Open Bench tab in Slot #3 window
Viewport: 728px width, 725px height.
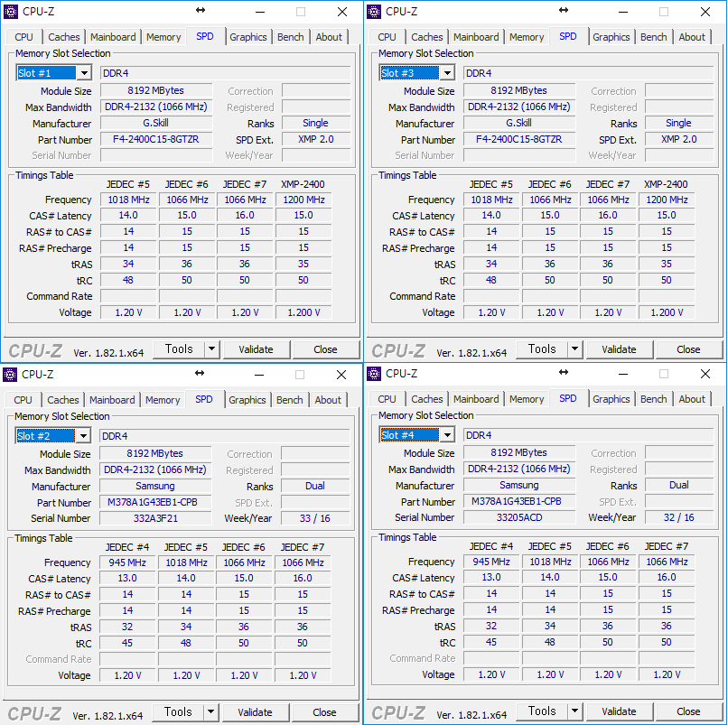point(654,37)
